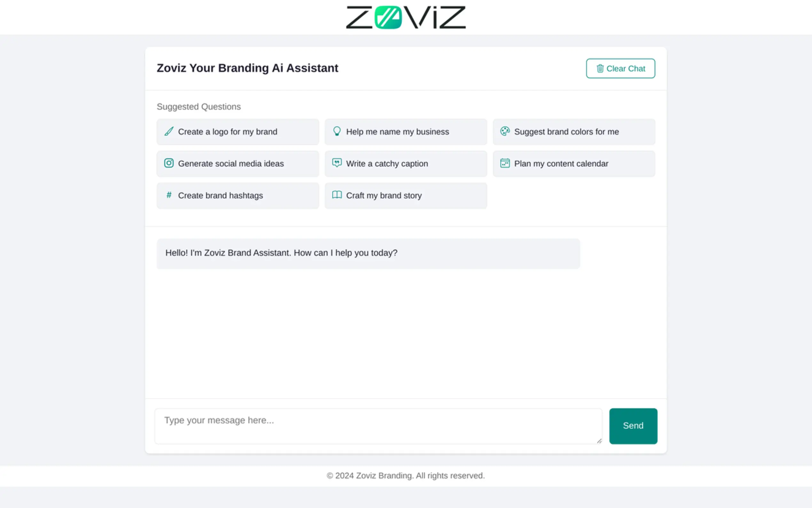Send the message with the Send button

(633, 426)
